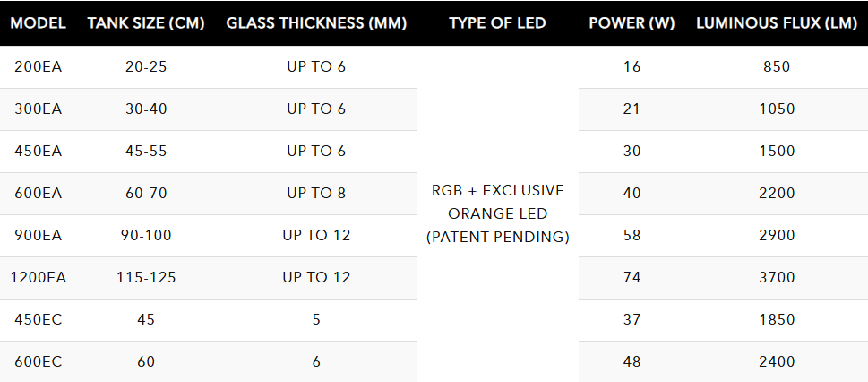
Task: Select the POWER (W) column header
Action: (x=632, y=23)
